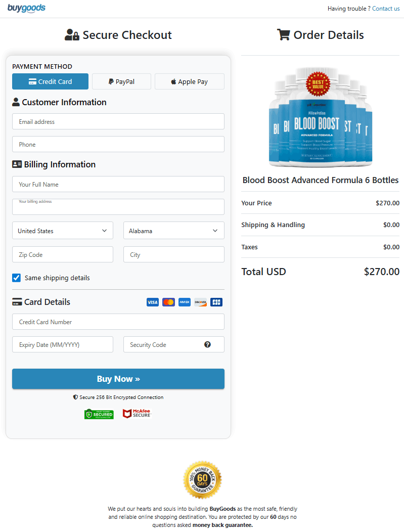Image resolution: width=404 pixels, height=532 pixels.
Task: Click the green Secured trust badge
Action: [x=99, y=414]
